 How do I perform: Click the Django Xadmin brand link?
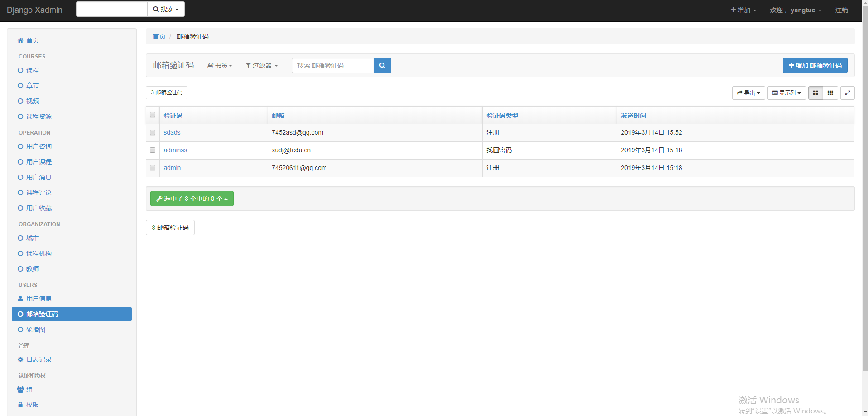tap(34, 10)
